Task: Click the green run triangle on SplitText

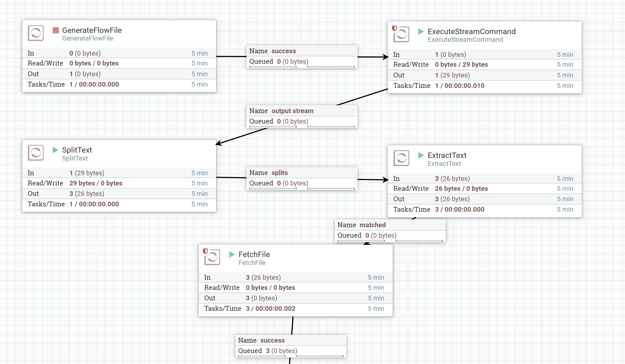Action: click(55, 150)
